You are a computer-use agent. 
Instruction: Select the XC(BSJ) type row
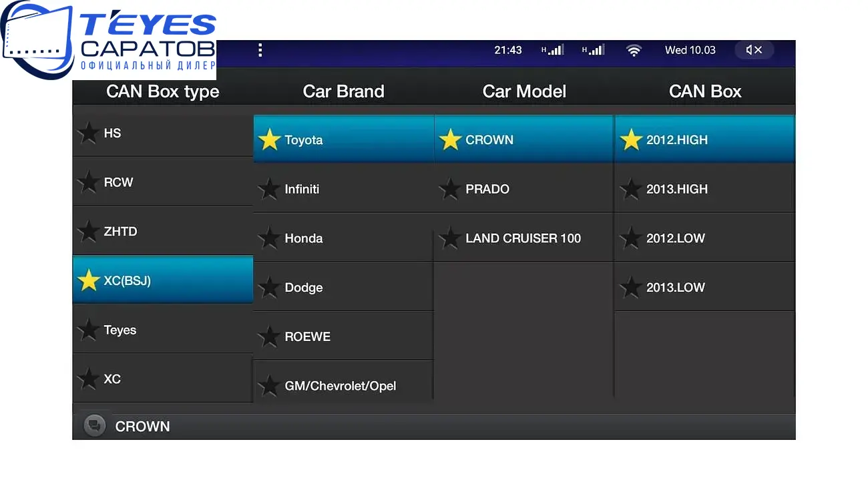[x=163, y=280]
